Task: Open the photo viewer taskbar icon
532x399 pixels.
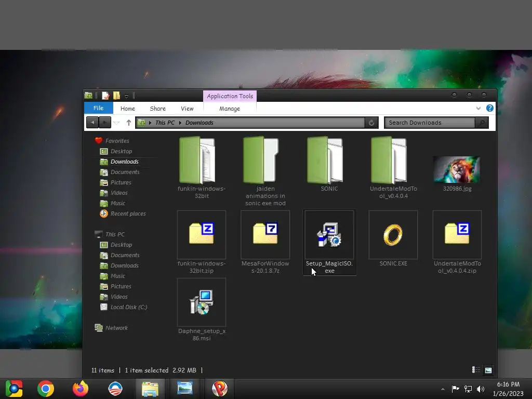Action: (185, 389)
